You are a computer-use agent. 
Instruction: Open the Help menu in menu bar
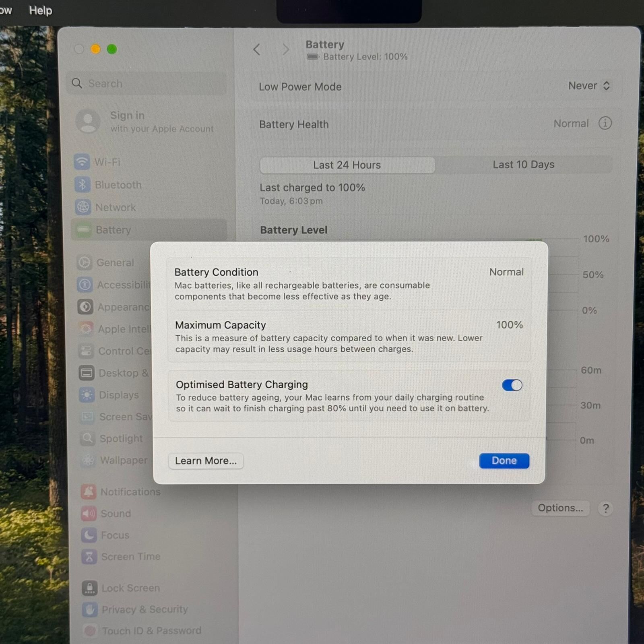tap(40, 10)
